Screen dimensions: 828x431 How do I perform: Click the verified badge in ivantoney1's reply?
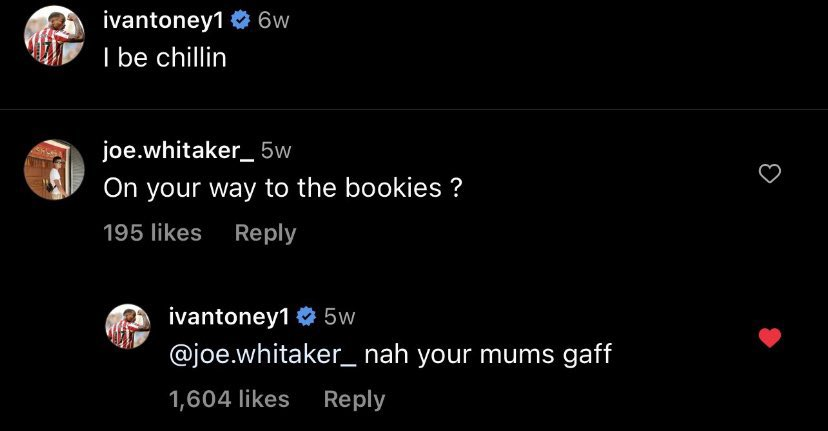[x=306, y=317]
